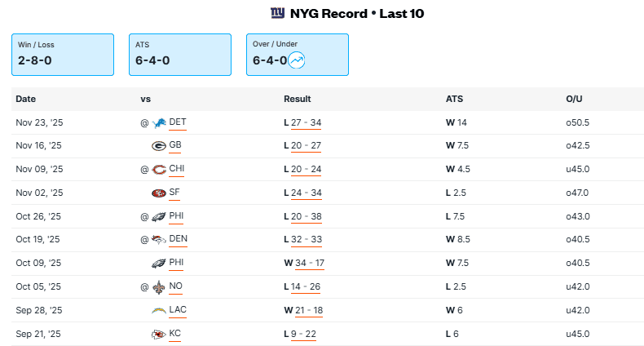Click the Kansas City Chiefs logo
Screen dimensions: 644x346
159,335
